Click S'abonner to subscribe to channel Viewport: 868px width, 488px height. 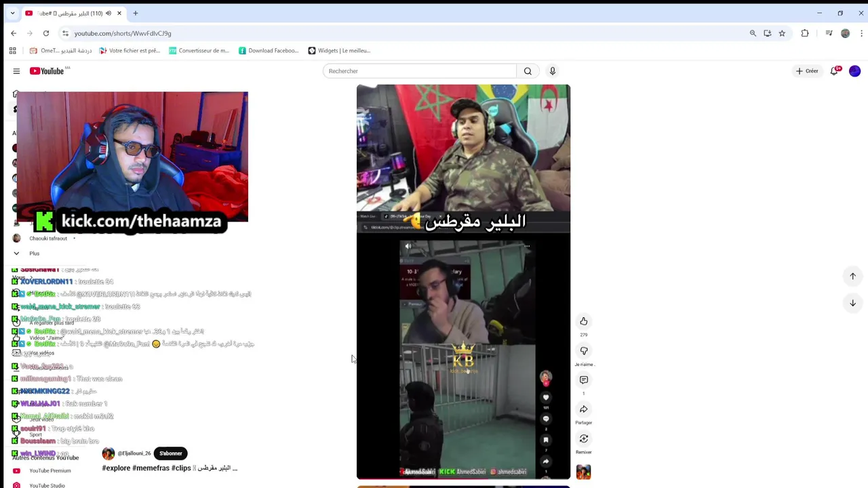click(x=171, y=453)
